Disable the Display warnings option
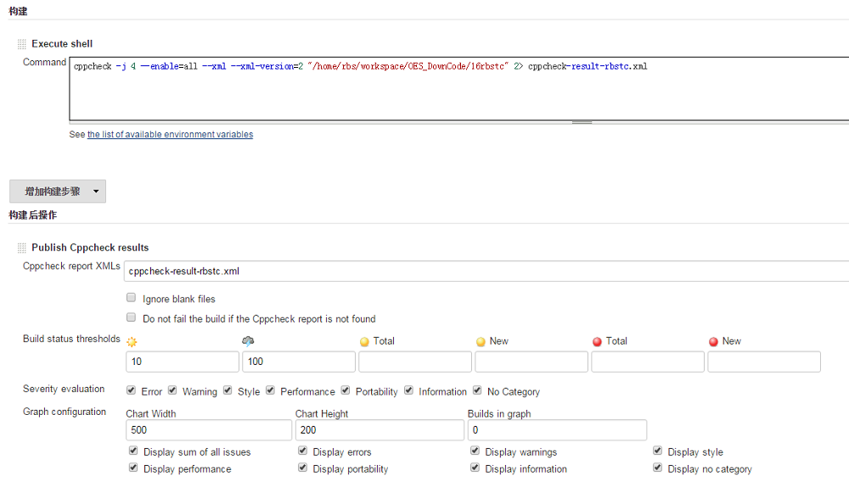The image size is (849, 504). [475, 451]
